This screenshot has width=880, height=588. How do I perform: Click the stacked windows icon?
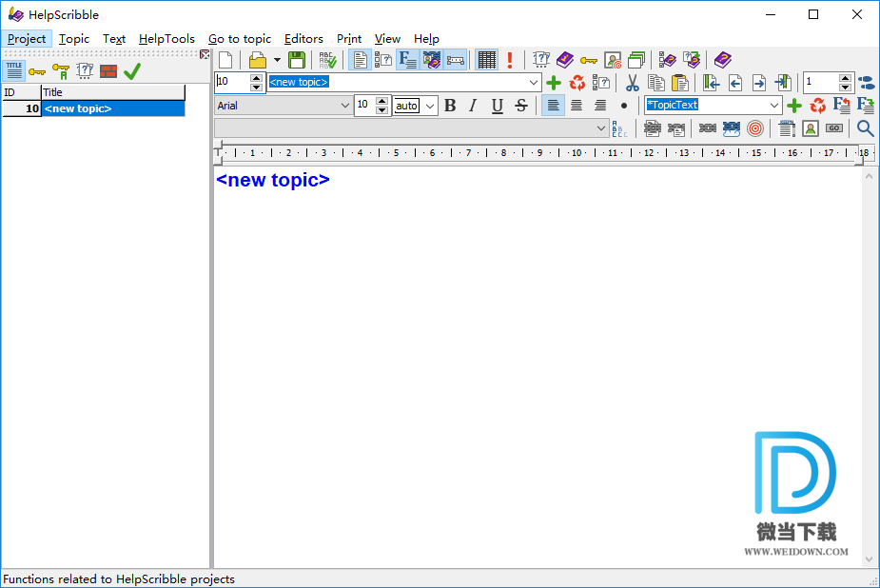click(636, 60)
